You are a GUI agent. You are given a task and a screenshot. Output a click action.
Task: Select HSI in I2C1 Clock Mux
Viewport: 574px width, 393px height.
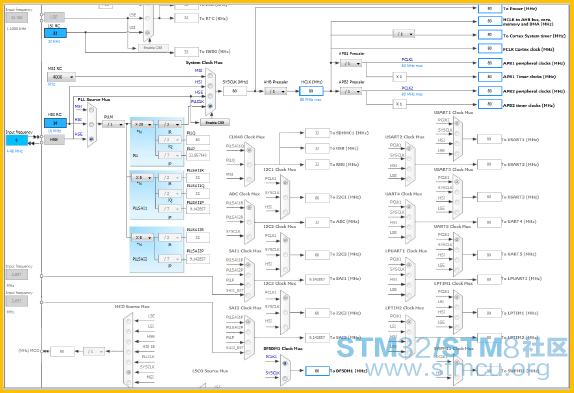(286, 212)
